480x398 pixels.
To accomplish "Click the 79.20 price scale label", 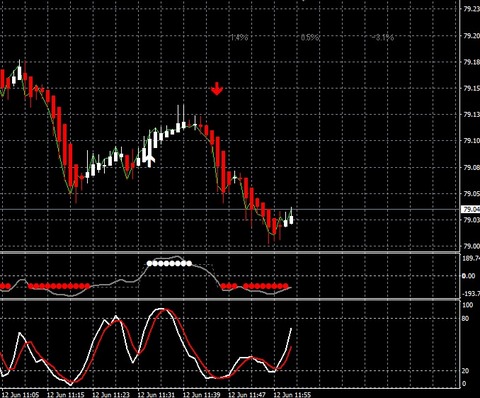I will (471, 36).
